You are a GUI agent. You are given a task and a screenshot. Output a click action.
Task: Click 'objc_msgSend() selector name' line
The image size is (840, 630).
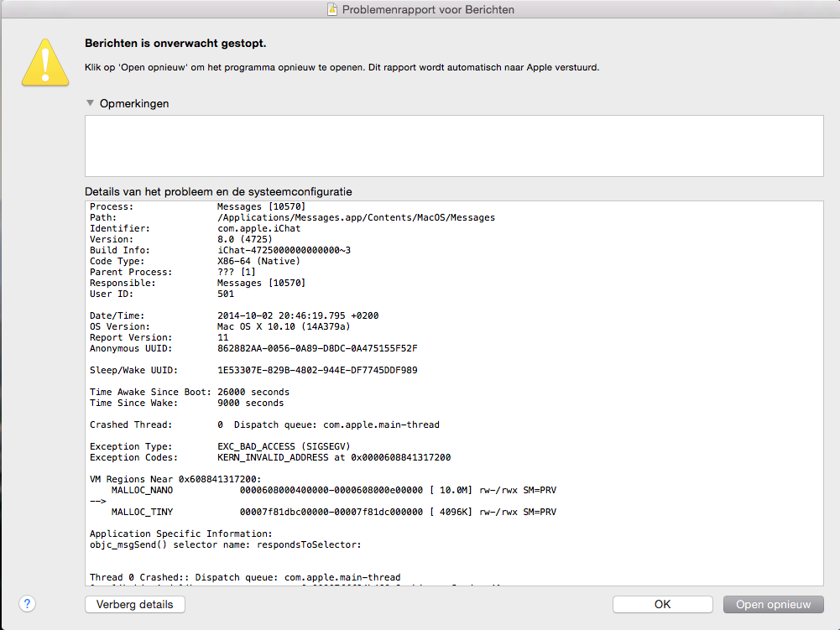point(226,544)
